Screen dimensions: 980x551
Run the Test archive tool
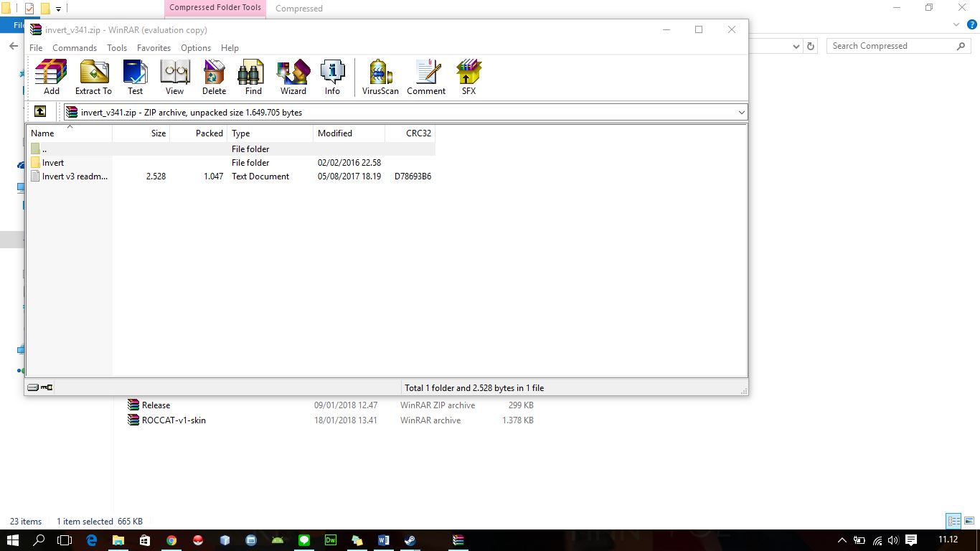pyautogui.click(x=135, y=77)
